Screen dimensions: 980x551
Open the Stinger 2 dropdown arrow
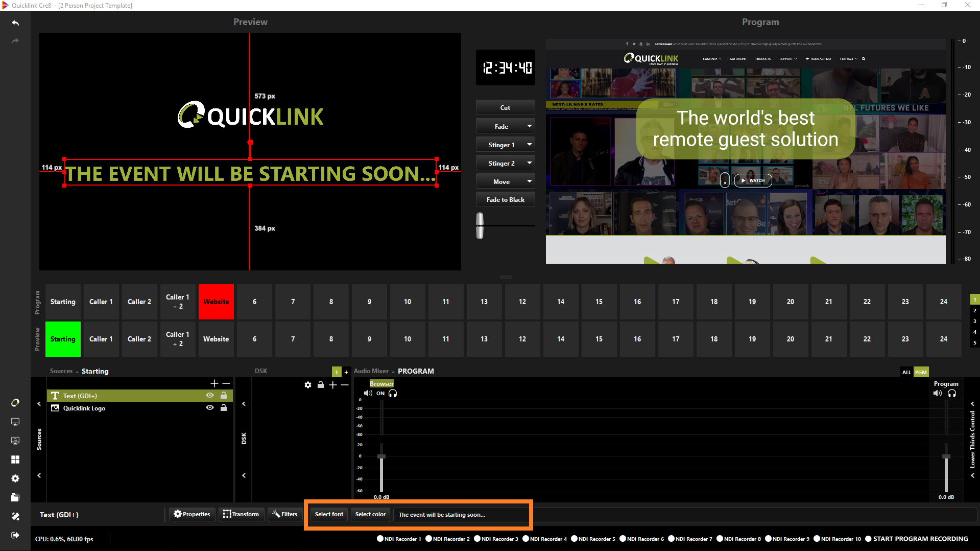coord(530,163)
